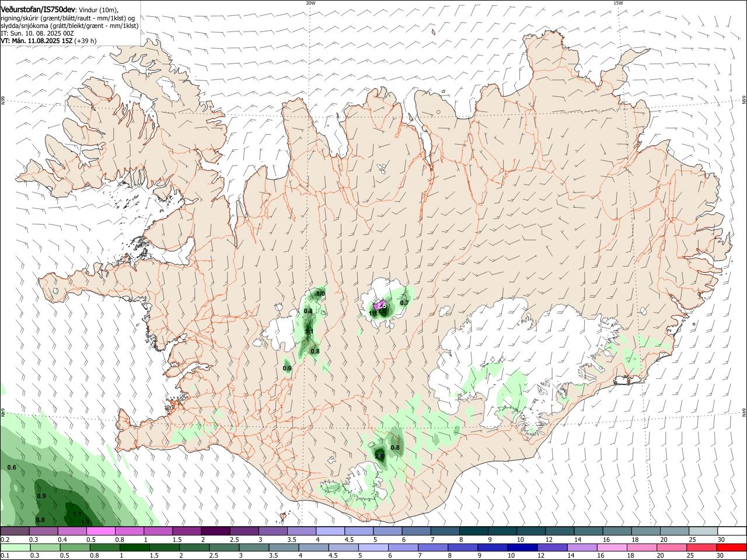Image resolution: width=747 pixels, height=560 pixels.
Task: Select the darkest green swatch in the lower legend row
Action: [134, 547]
